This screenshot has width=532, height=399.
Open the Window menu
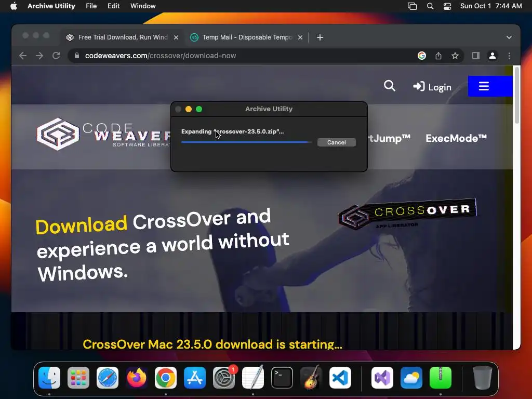tap(143, 6)
